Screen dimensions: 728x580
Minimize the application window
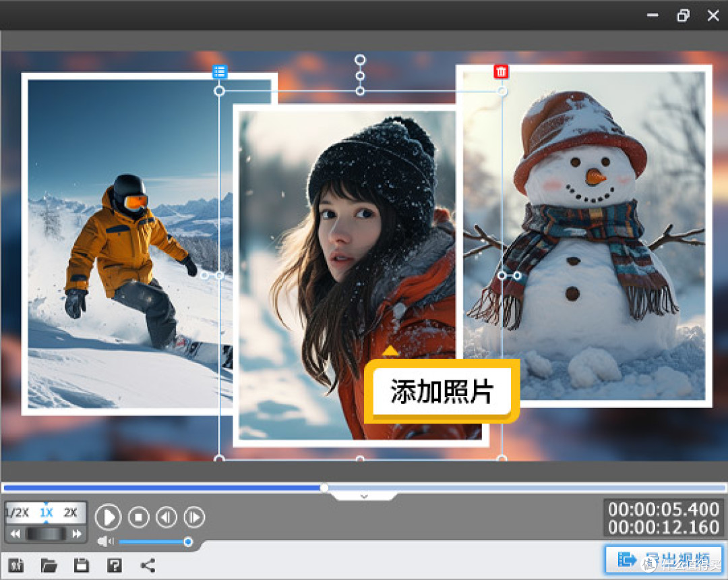click(x=653, y=16)
